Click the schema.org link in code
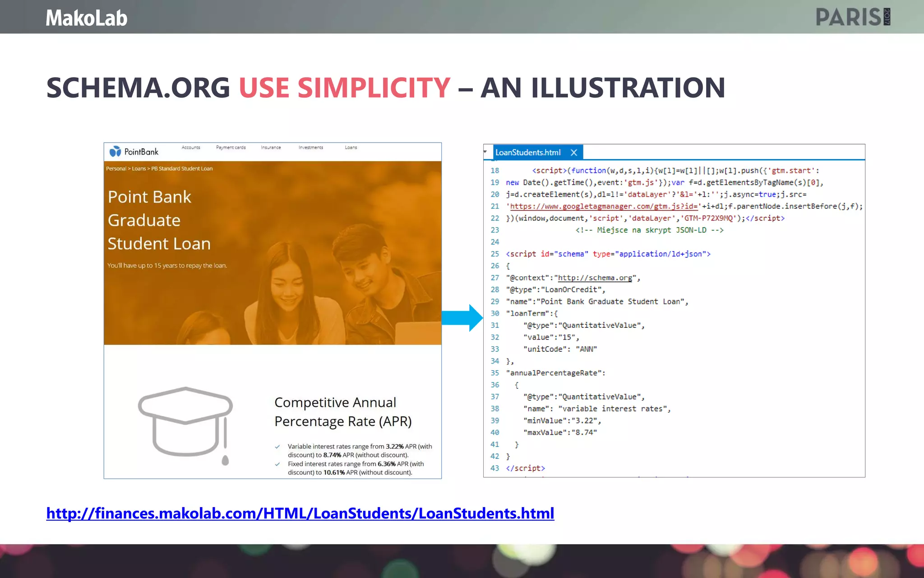This screenshot has width=924, height=578. click(595, 278)
